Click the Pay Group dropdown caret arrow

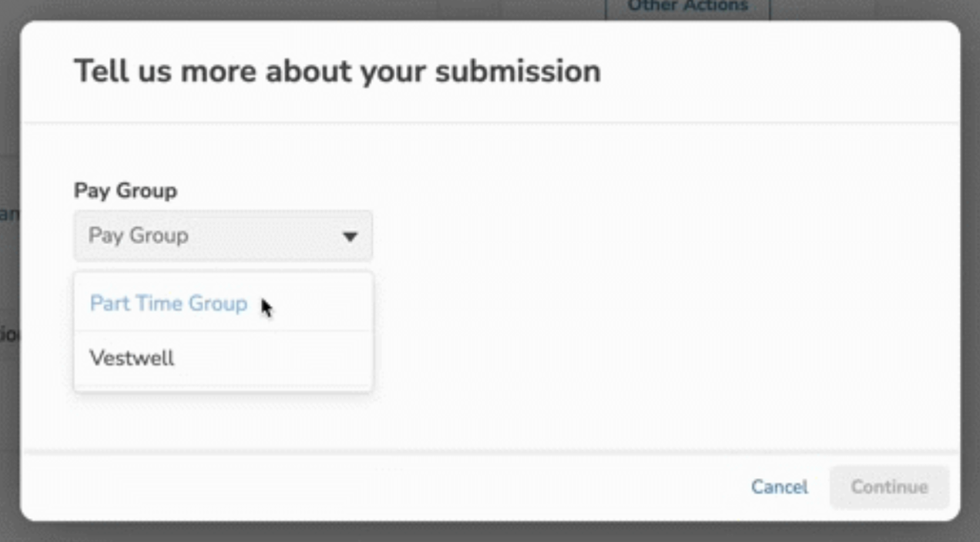click(x=350, y=236)
